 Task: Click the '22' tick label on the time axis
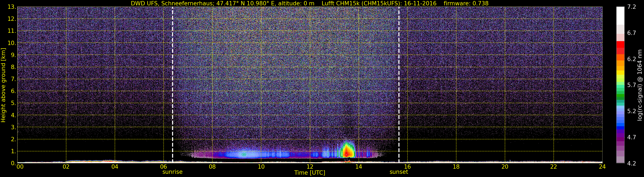(554, 167)
